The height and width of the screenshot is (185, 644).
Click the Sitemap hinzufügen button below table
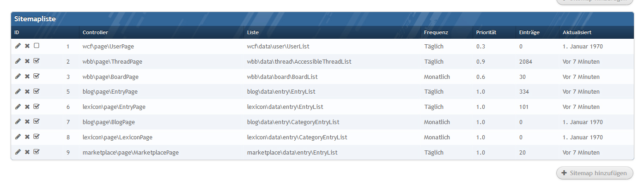click(x=595, y=173)
